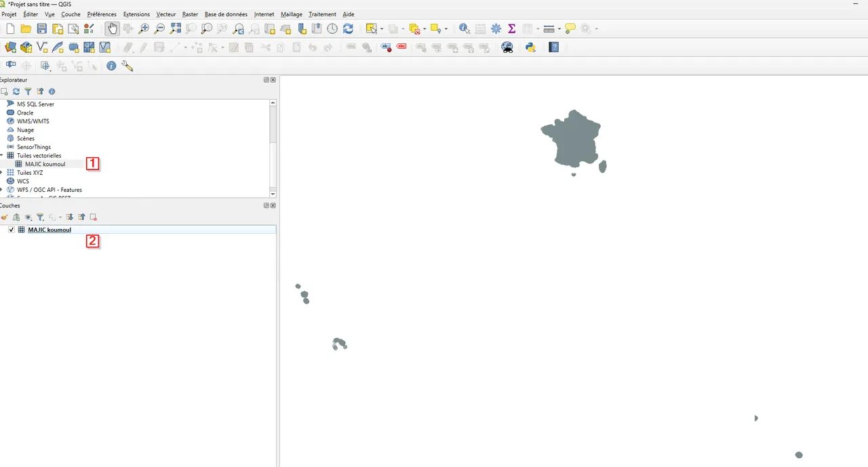Open the Help Contents book icon
Screen dimensions: 868x467
point(554,47)
